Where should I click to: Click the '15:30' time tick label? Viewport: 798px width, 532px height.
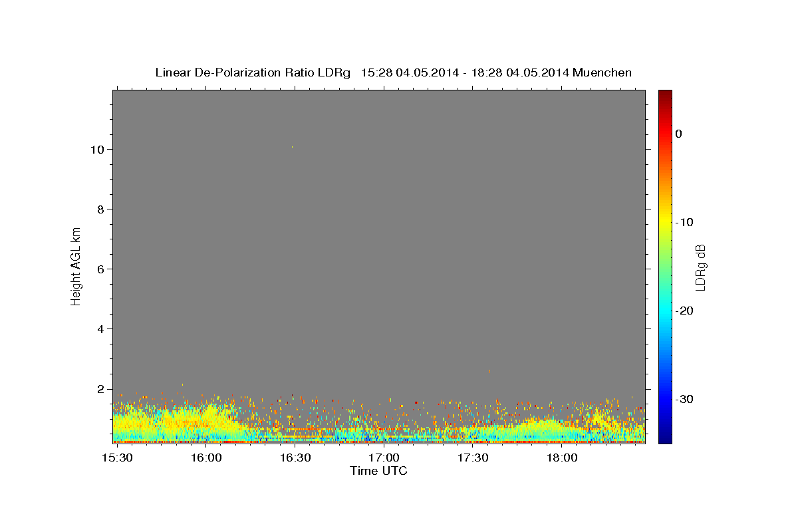(x=117, y=458)
